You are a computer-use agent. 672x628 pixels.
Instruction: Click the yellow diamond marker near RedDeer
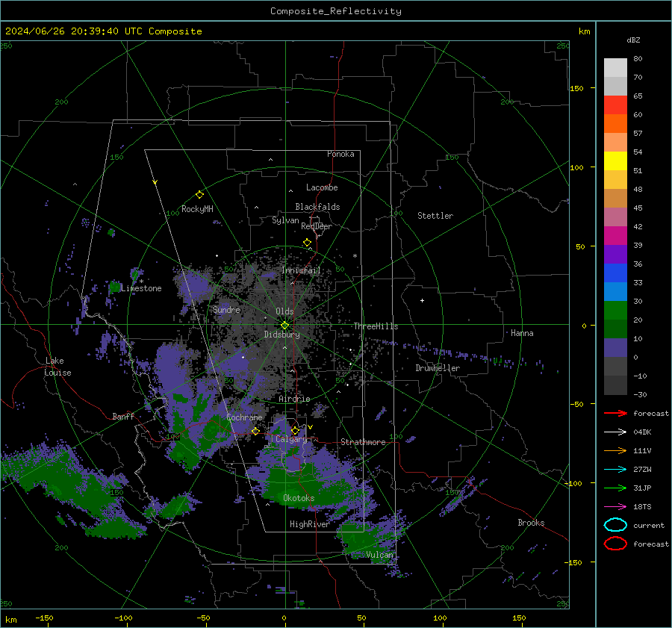308,243
